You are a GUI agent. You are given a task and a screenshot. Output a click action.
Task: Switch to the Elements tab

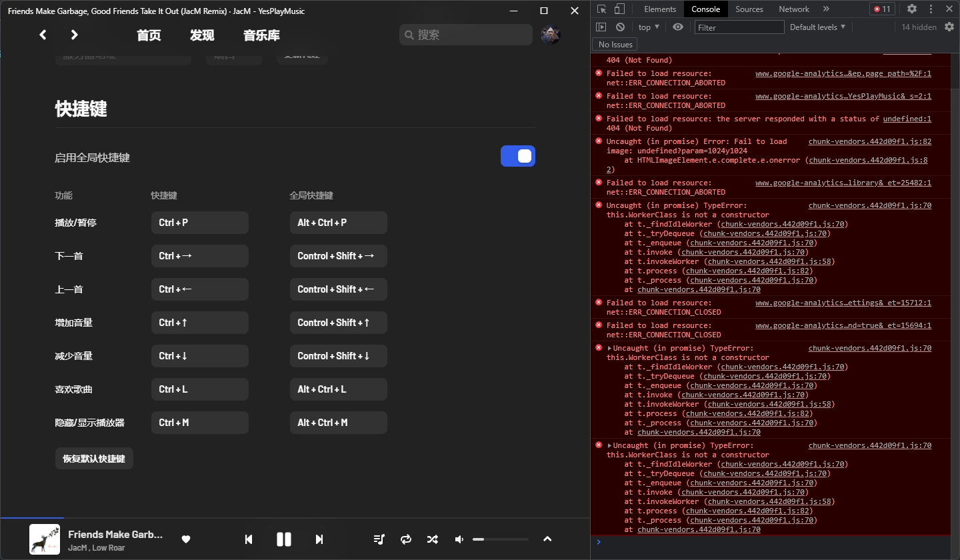coord(660,9)
